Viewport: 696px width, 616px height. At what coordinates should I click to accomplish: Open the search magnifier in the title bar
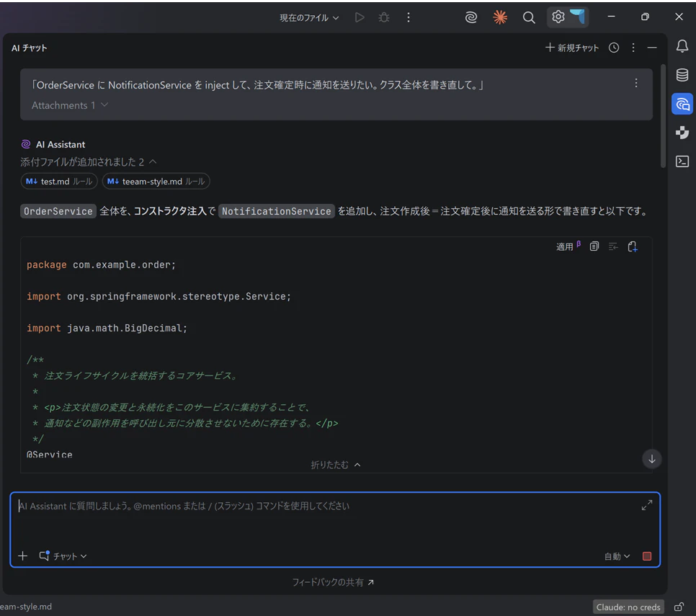(529, 18)
